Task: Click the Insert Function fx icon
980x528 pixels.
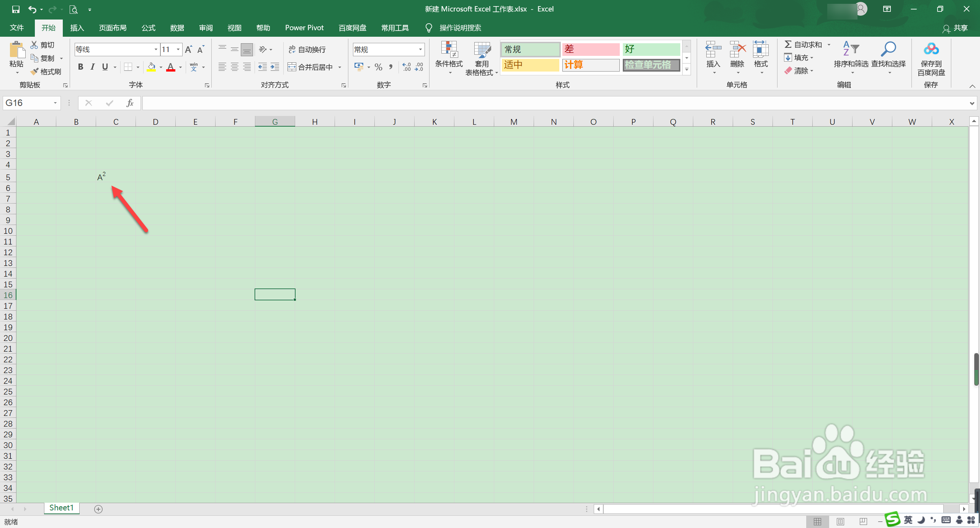Action: coord(130,103)
